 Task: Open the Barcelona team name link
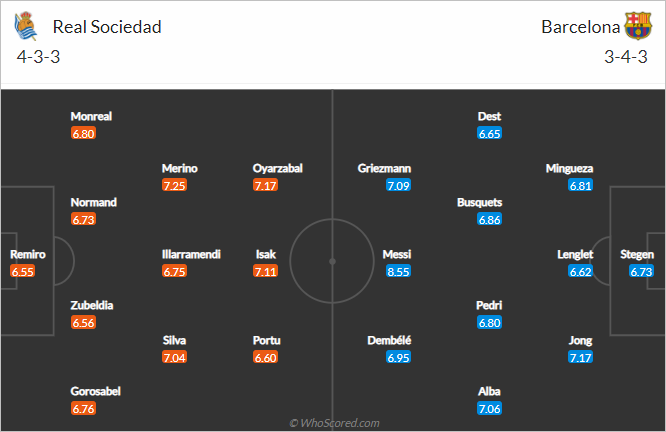(x=580, y=27)
